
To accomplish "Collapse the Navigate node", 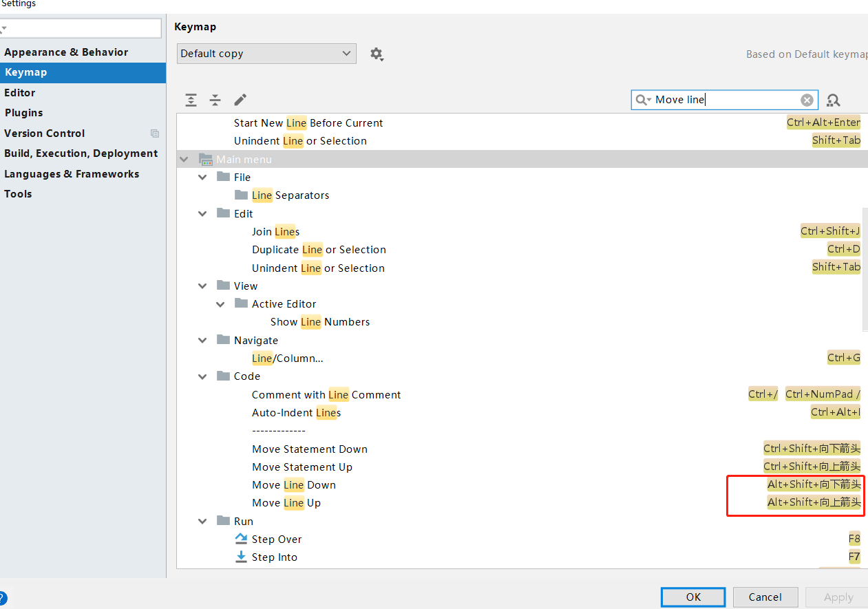I will (202, 340).
